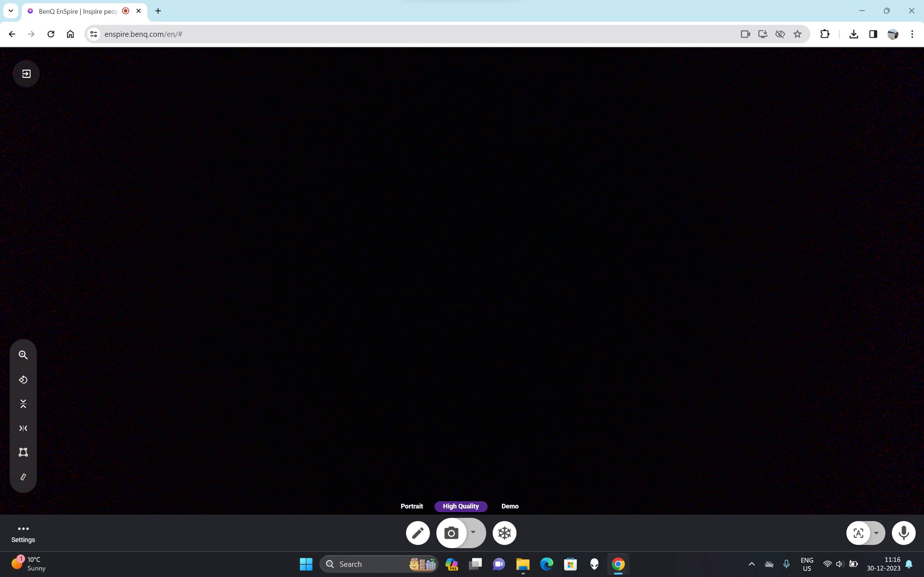Show hidden icons in the system tray
The height and width of the screenshot is (577, 924).
pyautogui.click(x=751, y=564)
